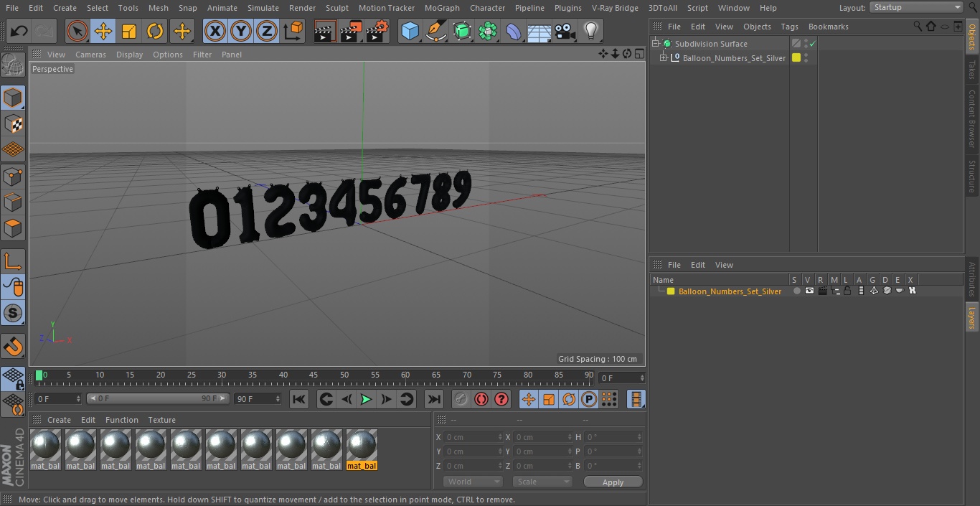Open the File menu
Screen dimensions: 980x506
pyautogui.click(x=11, y=8)
